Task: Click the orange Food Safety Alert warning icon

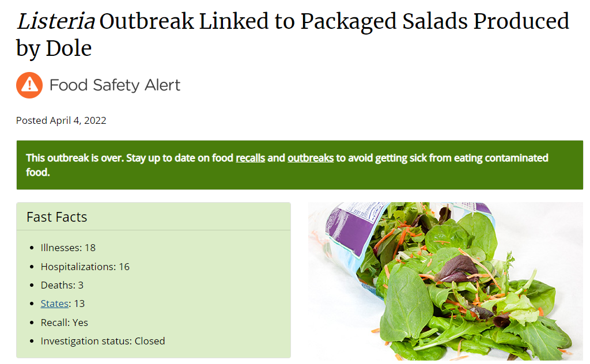Action: pos(29,85)
